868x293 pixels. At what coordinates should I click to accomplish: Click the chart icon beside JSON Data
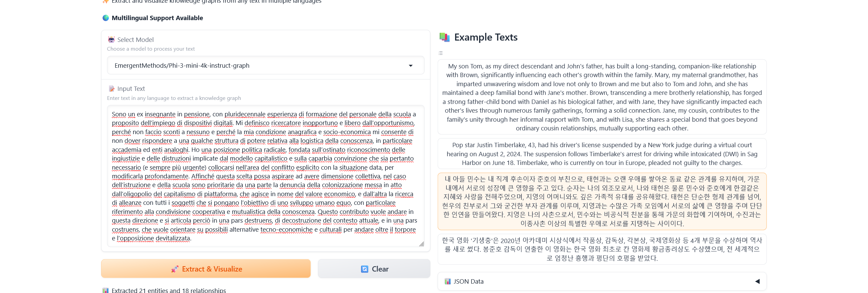pos(447,281)
